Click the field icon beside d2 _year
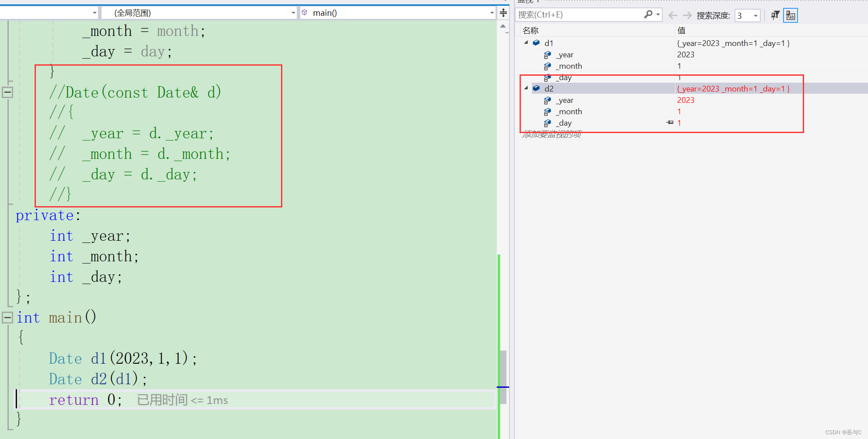The image size is (868, 439). tap(547, 100)
